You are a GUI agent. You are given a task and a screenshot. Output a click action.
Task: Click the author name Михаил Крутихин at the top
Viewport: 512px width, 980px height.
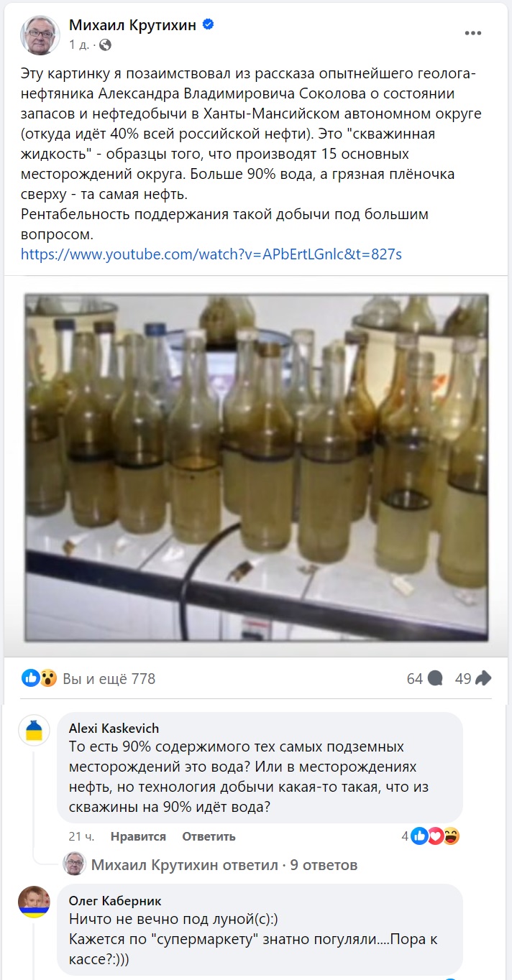134,25
